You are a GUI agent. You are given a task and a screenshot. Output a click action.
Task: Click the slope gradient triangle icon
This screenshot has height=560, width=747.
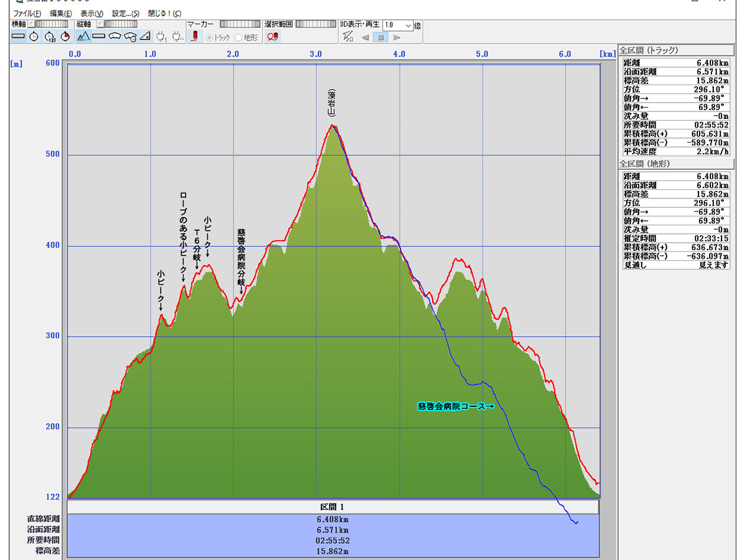pyautogui.click(x=146, y=37)
